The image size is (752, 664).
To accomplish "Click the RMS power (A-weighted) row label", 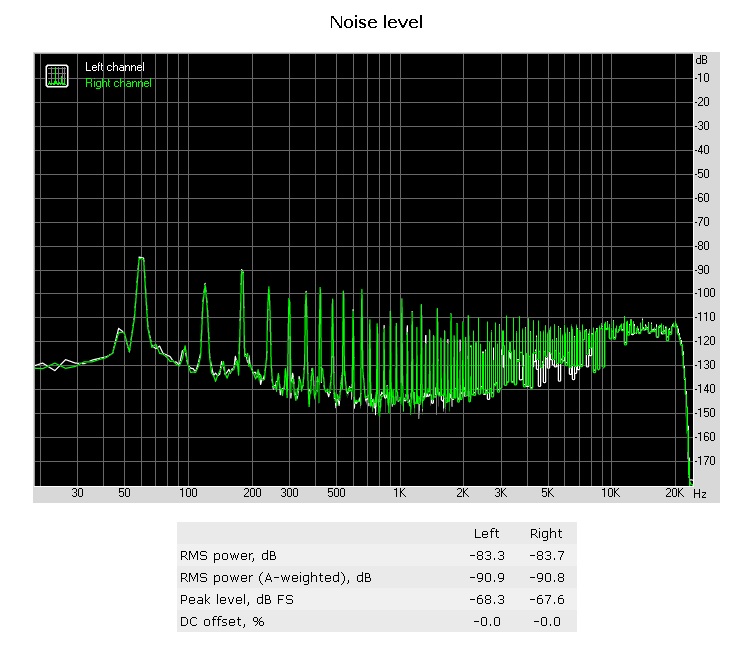I will [275, 577].
